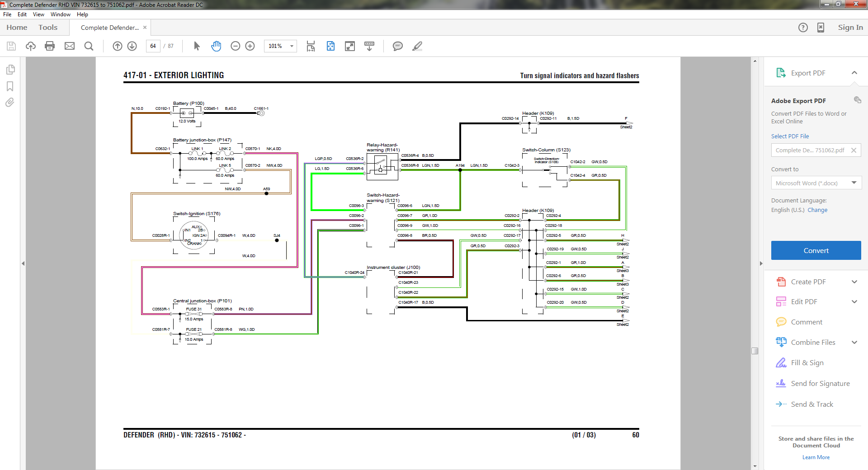Screen dimensions: 868x470
Task: Click the document vertical scrollbar thumb
Action: [755, 351]
